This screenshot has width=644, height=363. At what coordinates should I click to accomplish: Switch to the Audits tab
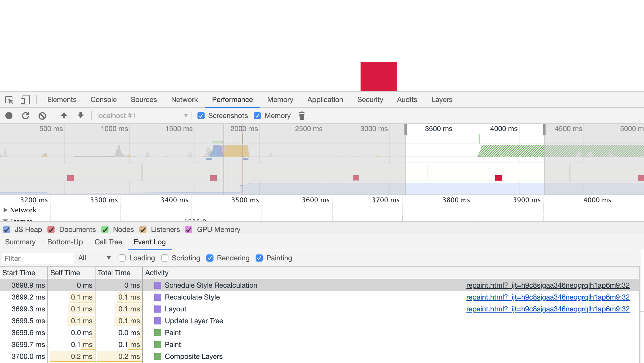407,100
